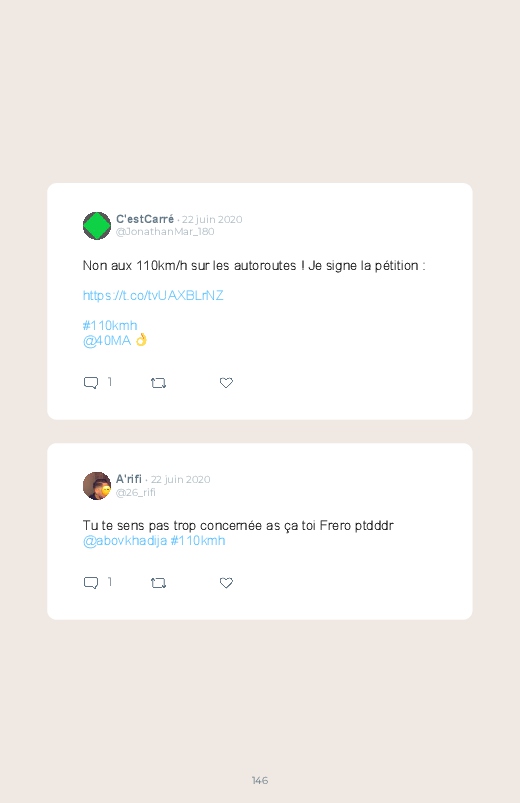This screenshot has width=520, height=803.
Task: Click the page number 146
Action: 260,780
